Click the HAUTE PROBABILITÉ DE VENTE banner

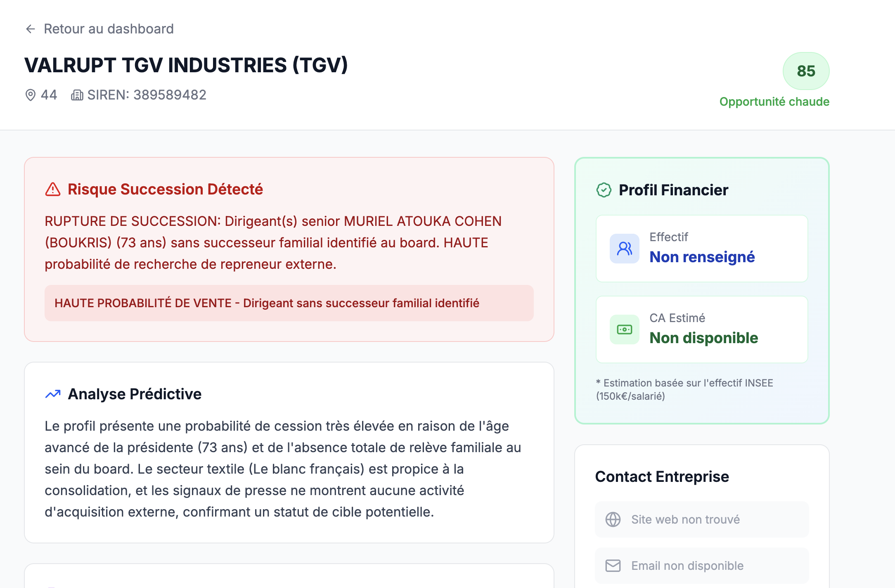[x=289, y=303]
